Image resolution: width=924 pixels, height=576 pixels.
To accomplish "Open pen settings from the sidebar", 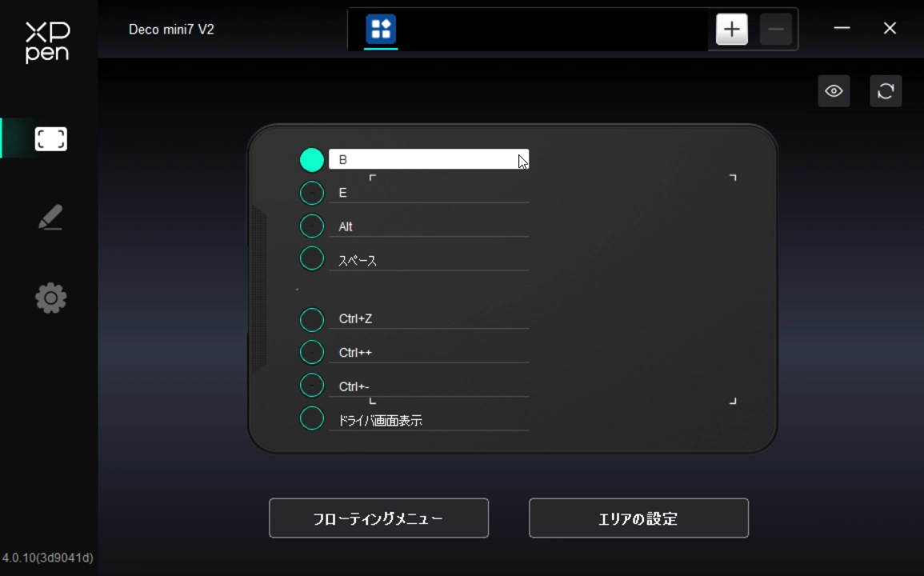I will [50, 217].
